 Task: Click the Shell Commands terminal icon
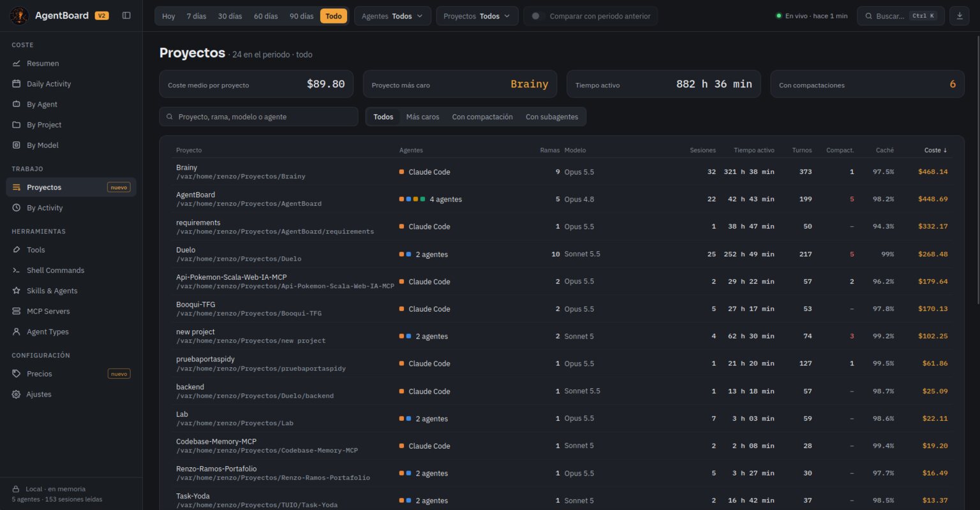point(17,270)
